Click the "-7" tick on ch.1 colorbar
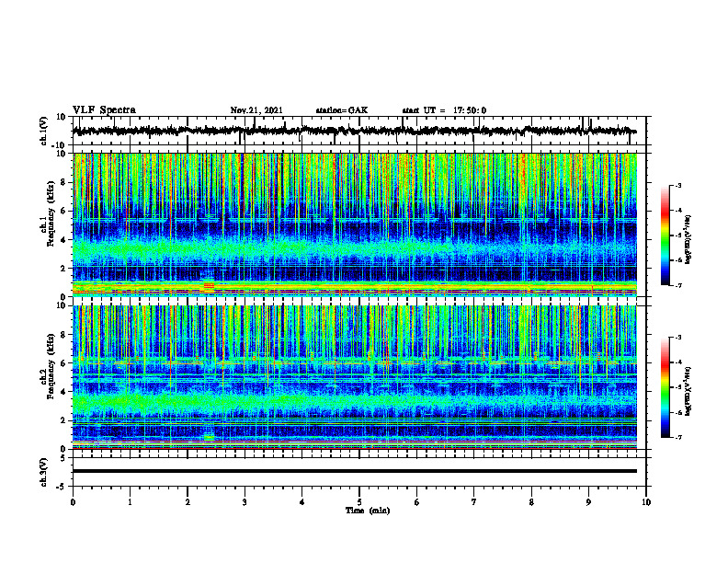Viewport: 728px width, 563px height. (x=677, y=285)
